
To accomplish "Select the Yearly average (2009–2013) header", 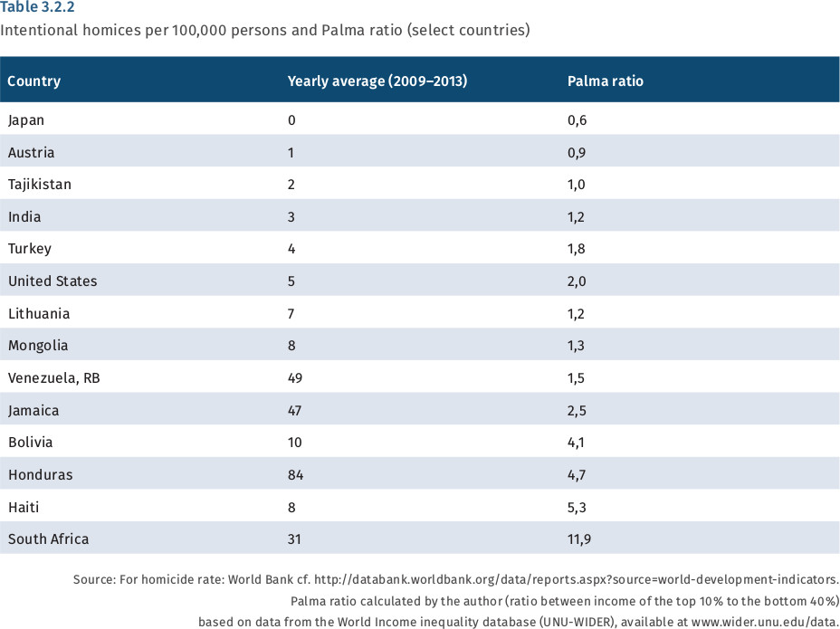I will point(377,81).
